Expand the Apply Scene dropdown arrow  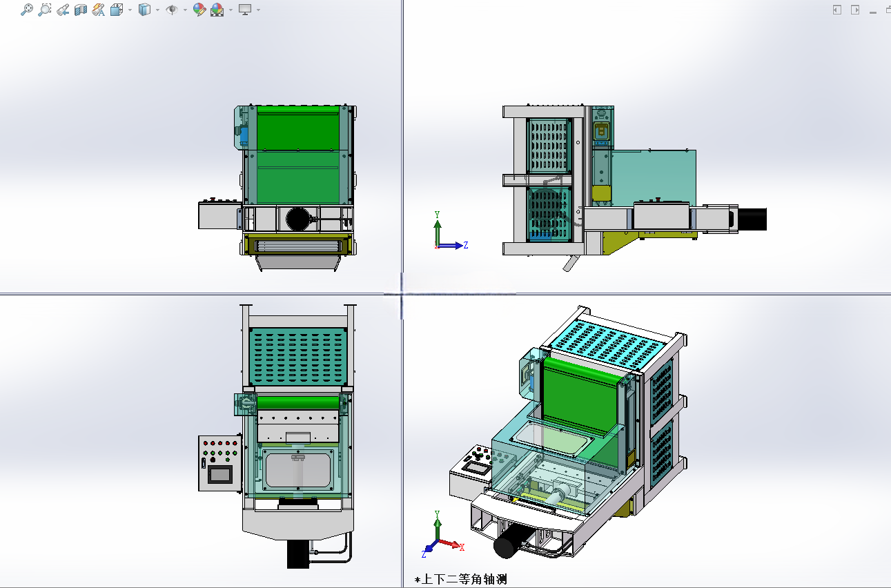point(231,10)
